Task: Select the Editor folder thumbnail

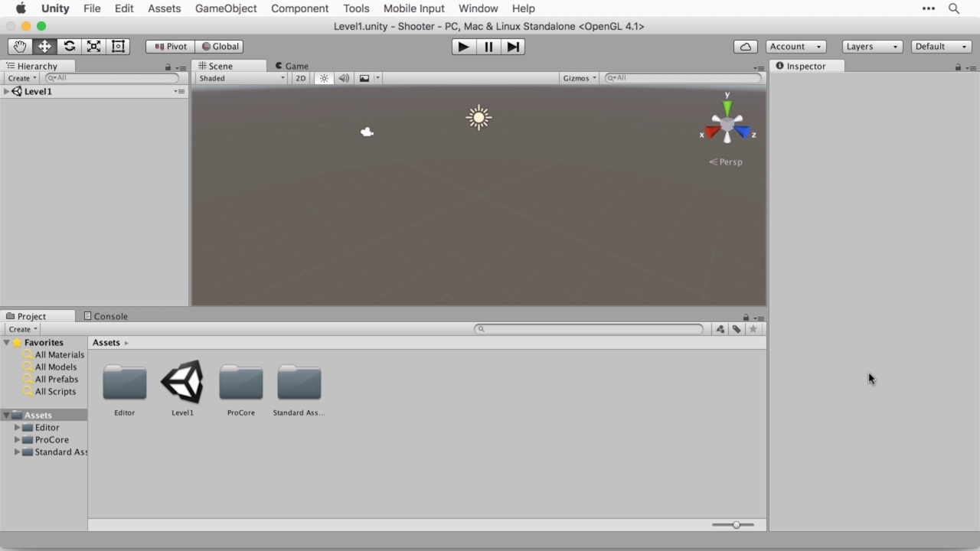Action: [x=125, y=383]
